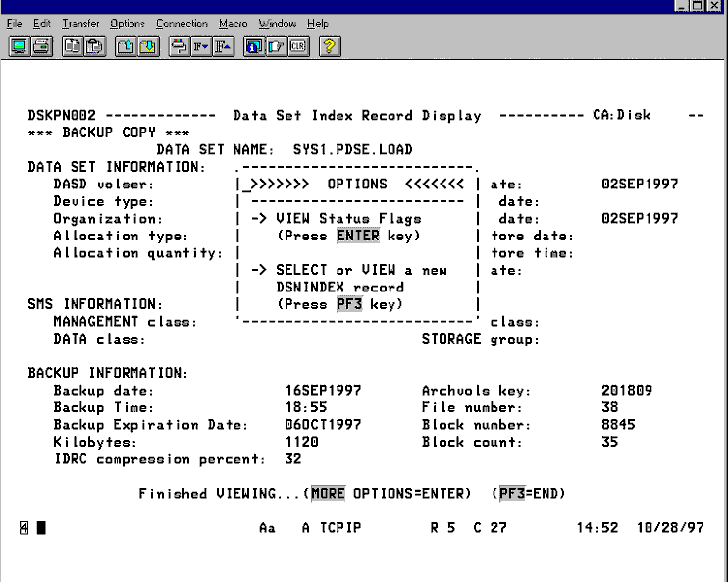This screenshot has height=582, width=728.
Task: Open the Transfer menu
Action: [x=80, y=24]
